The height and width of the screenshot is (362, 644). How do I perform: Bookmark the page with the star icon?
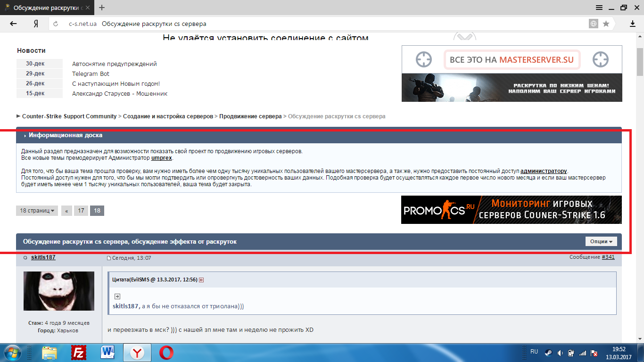(606, 24)
